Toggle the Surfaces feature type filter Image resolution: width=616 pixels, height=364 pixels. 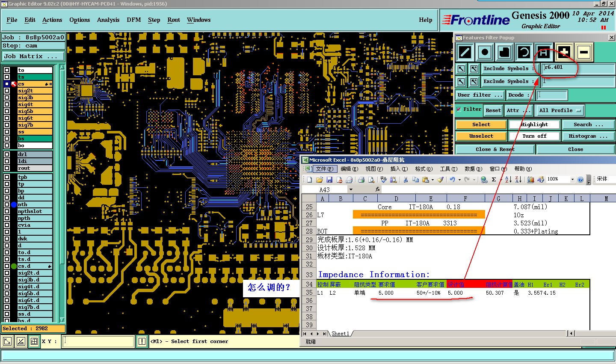tap(504, 53)
